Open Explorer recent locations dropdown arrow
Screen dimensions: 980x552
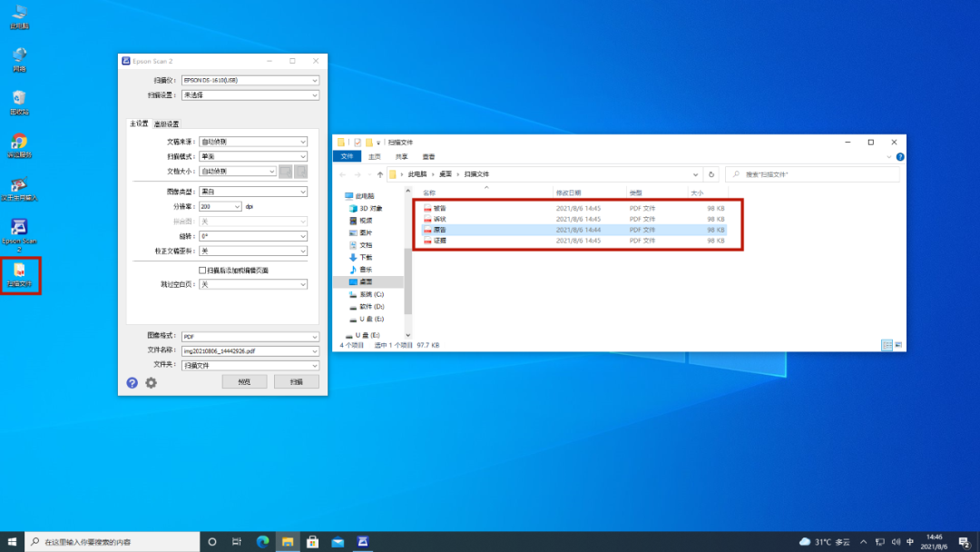pyautogui.click(x=368, y=174)
